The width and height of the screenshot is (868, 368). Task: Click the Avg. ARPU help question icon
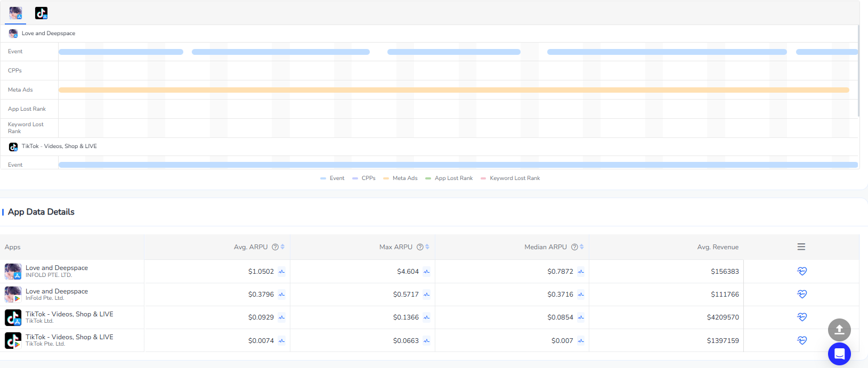(275, 247)
